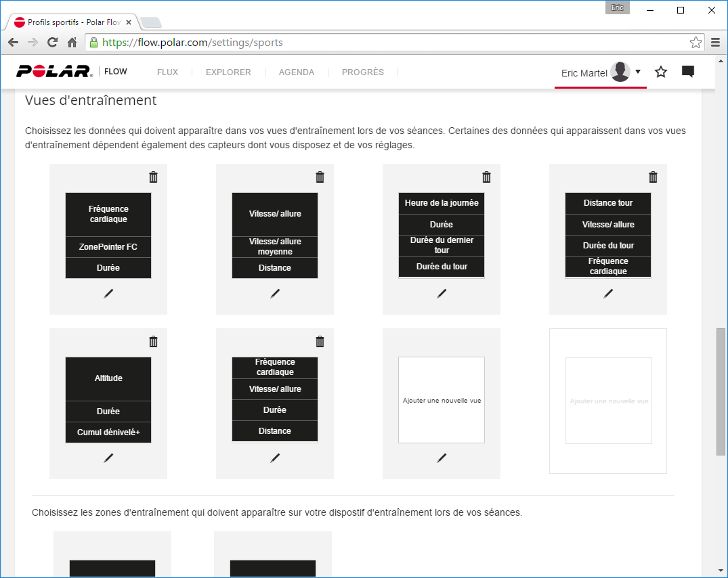Open the PROGRÈS section
The image size is (728, 578).
click(x=362, y=72)
